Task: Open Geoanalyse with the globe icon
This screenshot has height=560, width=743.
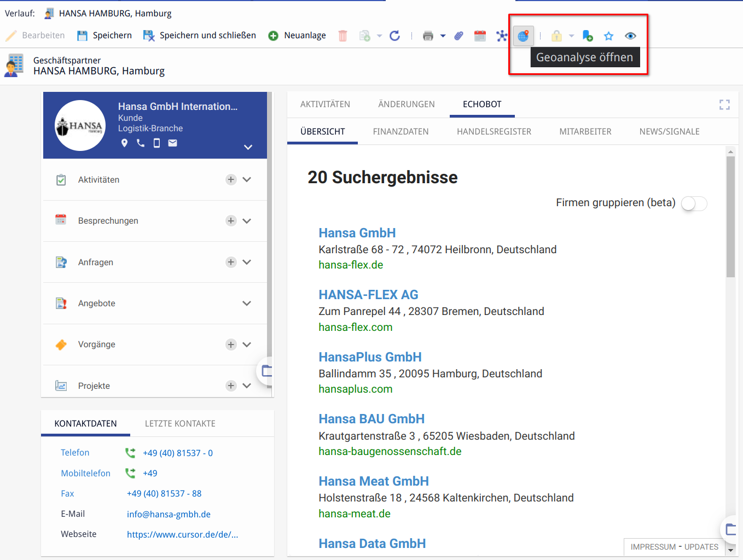Action: point(523,36)
